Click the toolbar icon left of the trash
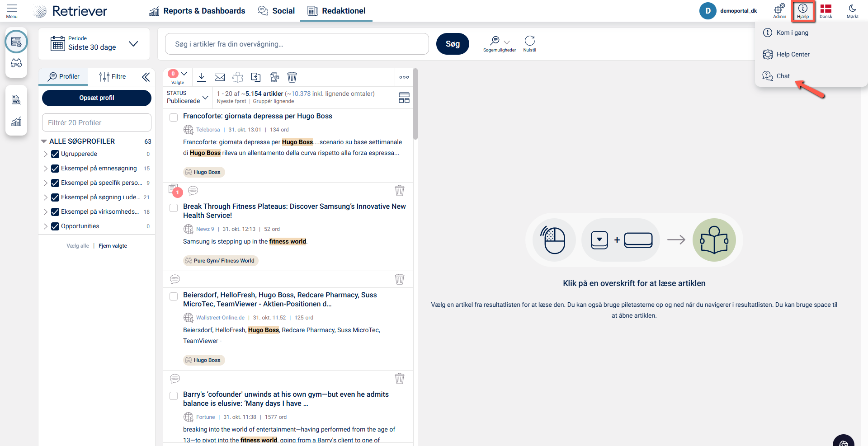 (274, 77)
